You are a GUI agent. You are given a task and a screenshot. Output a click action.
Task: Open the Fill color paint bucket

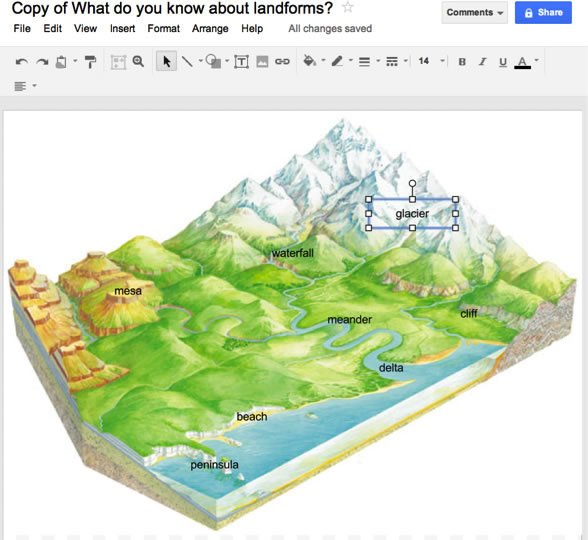tap(310, 61)
